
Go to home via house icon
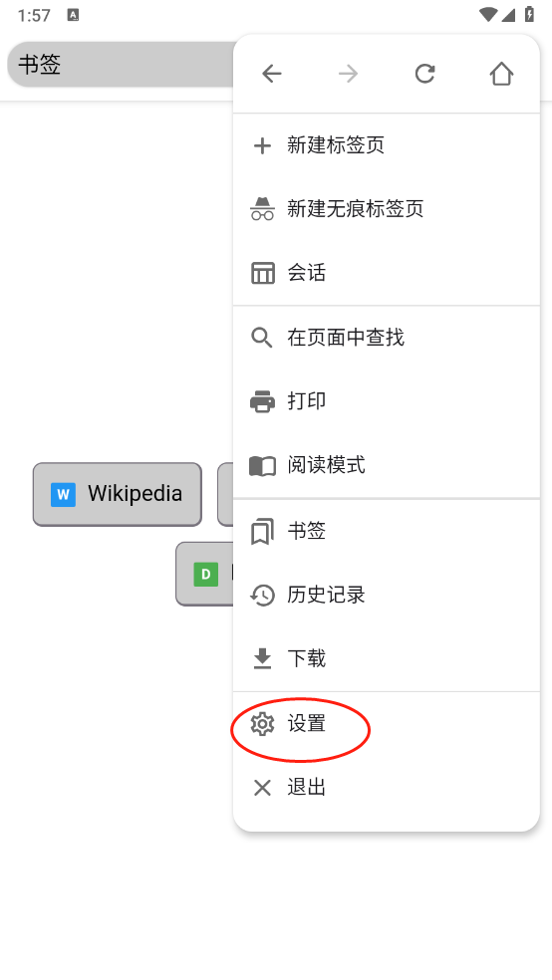coord(501,74)
